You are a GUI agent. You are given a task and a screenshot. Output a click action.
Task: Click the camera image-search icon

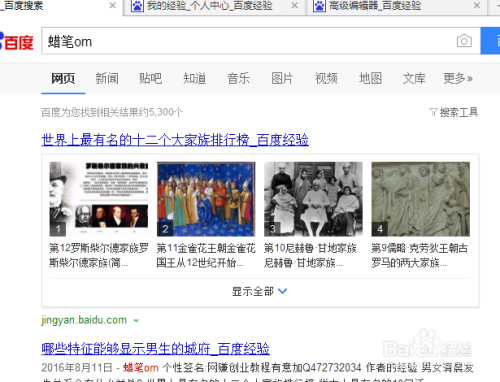pos(464,41)
